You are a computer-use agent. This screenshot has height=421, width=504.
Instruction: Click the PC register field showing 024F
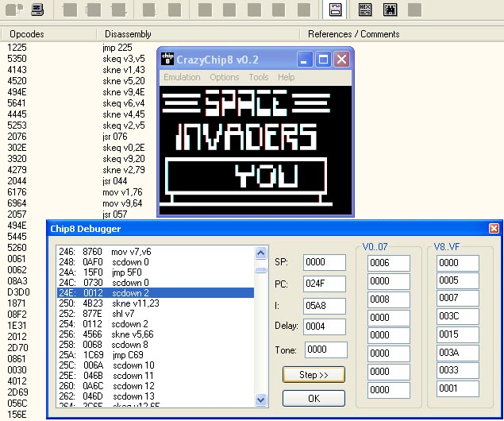click(325, 284)
